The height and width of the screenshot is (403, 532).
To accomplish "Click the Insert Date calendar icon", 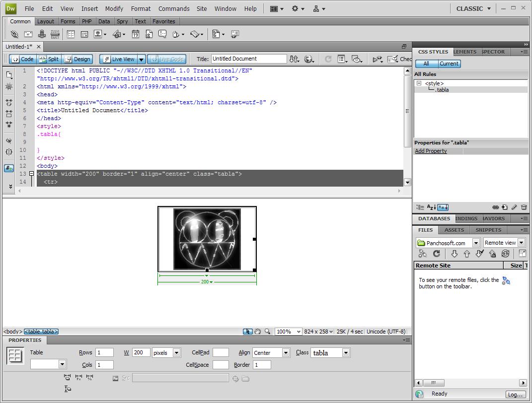I will tap(135, 34).
